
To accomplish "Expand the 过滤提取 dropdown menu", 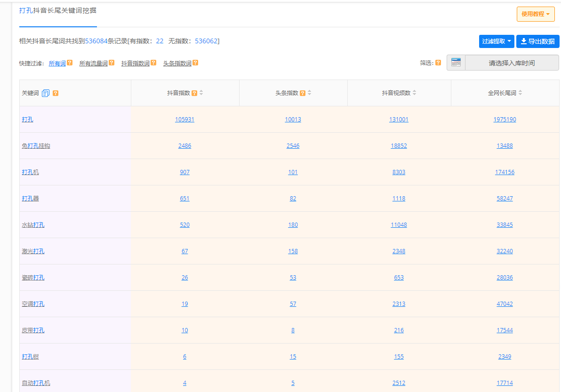I will (497, 41).
